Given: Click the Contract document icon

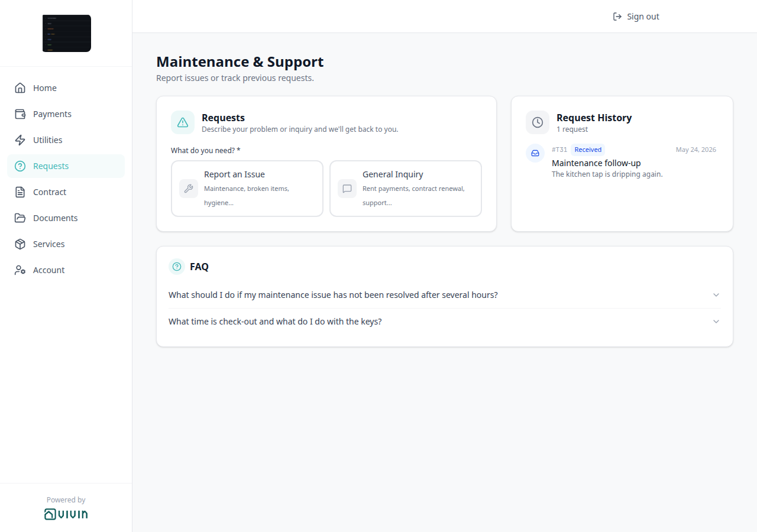Looking at the screenshot, I should (x=20, y=192).
